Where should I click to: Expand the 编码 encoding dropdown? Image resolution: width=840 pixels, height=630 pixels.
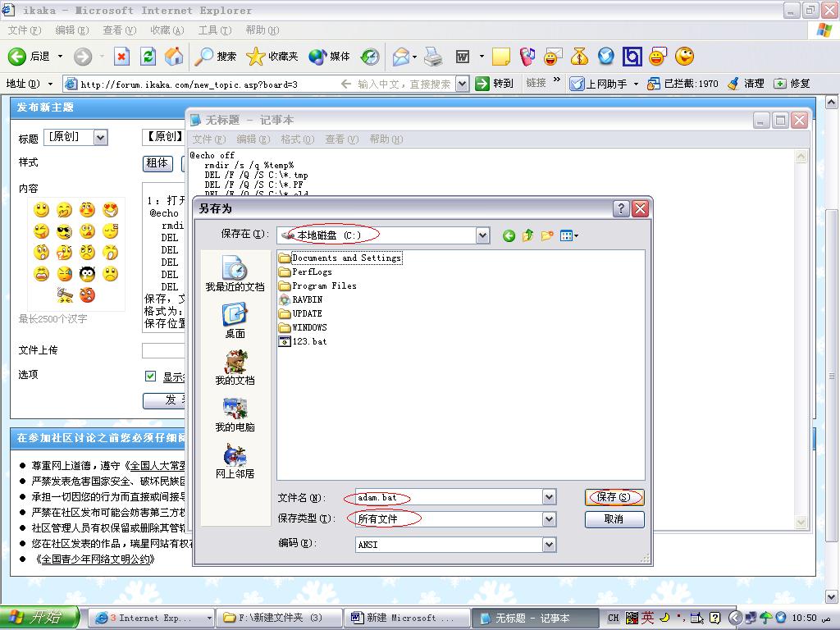point(549,545)
